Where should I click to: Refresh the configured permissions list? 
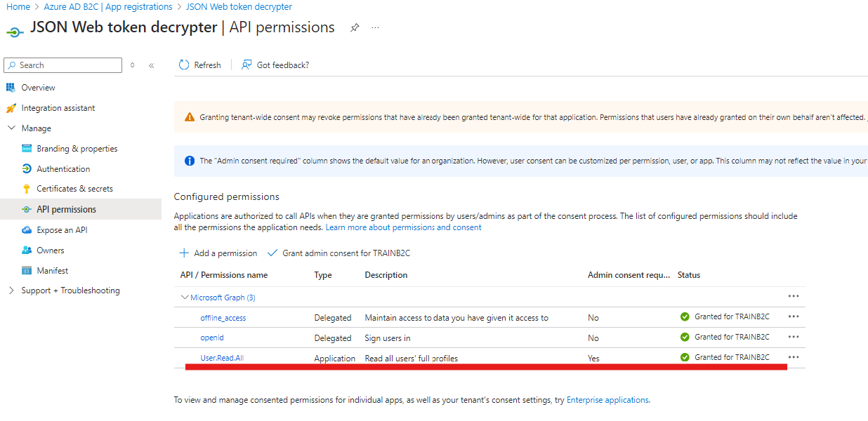[199, 65]
